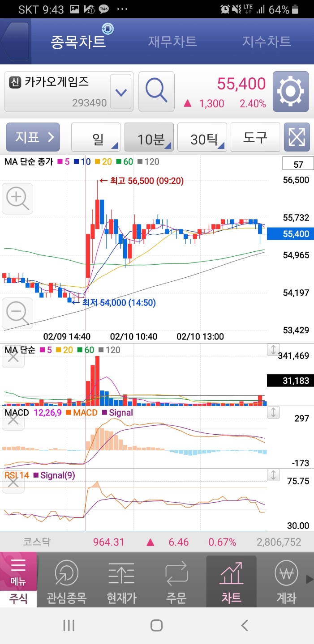Tap the 57 candle count box
The image size is (314, 644).
point(298,164)
